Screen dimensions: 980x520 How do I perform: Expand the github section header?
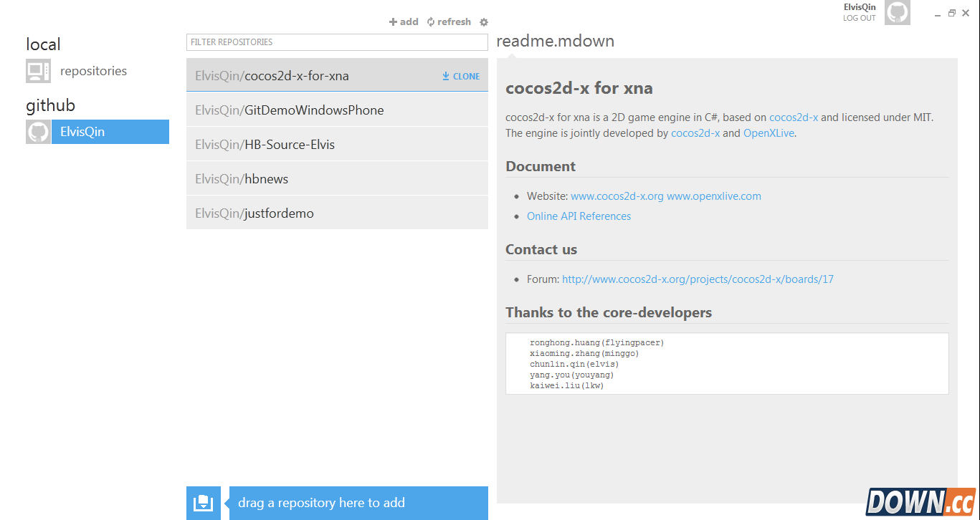pyautogui.click(x=50, y=105)
